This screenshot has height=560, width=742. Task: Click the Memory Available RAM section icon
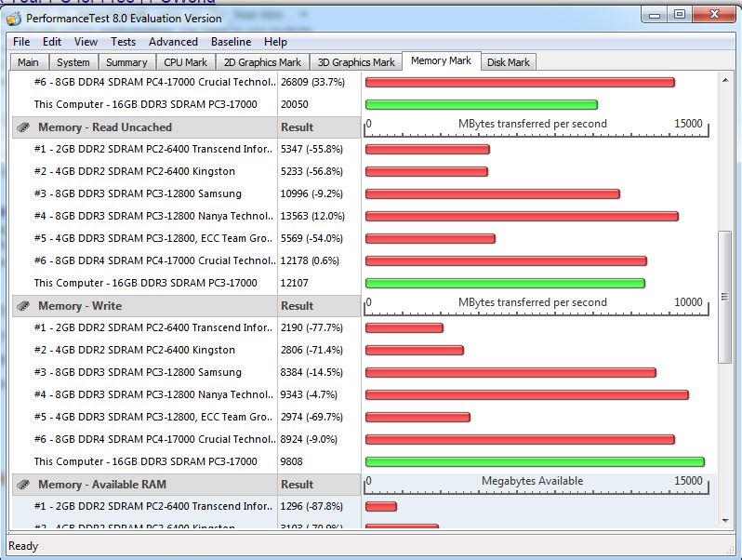[x=23, y=485]
